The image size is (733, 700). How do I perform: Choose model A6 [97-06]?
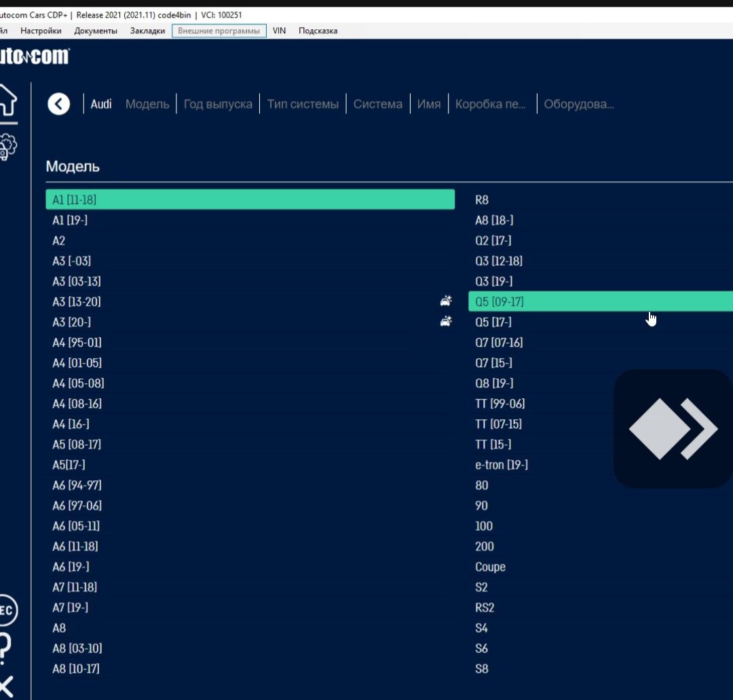click(250, 505)
